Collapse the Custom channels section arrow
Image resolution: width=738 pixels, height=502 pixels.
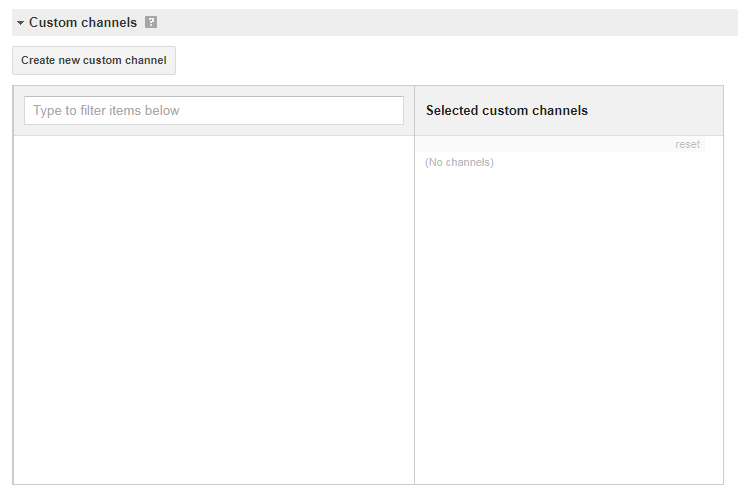pos(20,23)
